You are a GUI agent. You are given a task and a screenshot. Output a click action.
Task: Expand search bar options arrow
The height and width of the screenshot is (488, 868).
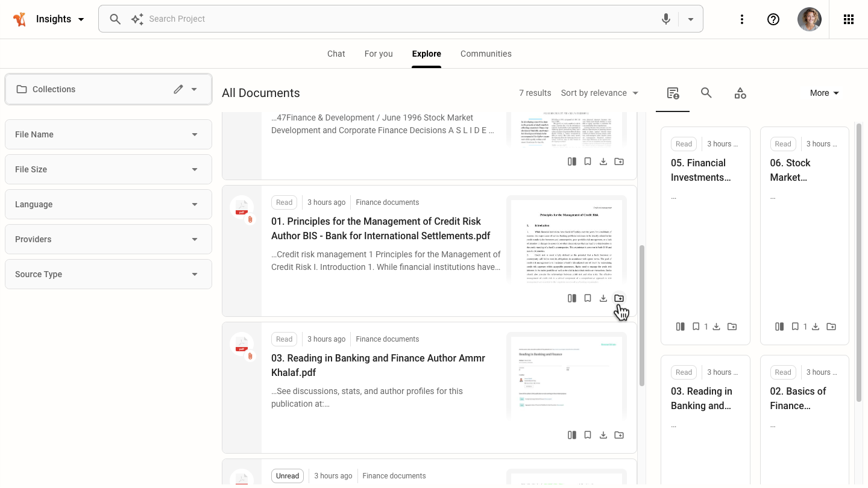coord(691,19)
